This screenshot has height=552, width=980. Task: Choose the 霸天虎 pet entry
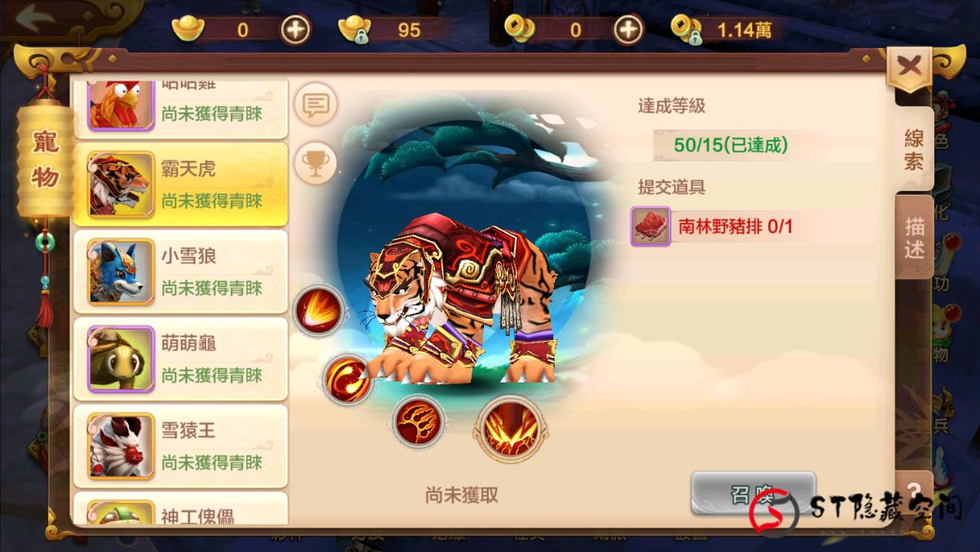181,184
